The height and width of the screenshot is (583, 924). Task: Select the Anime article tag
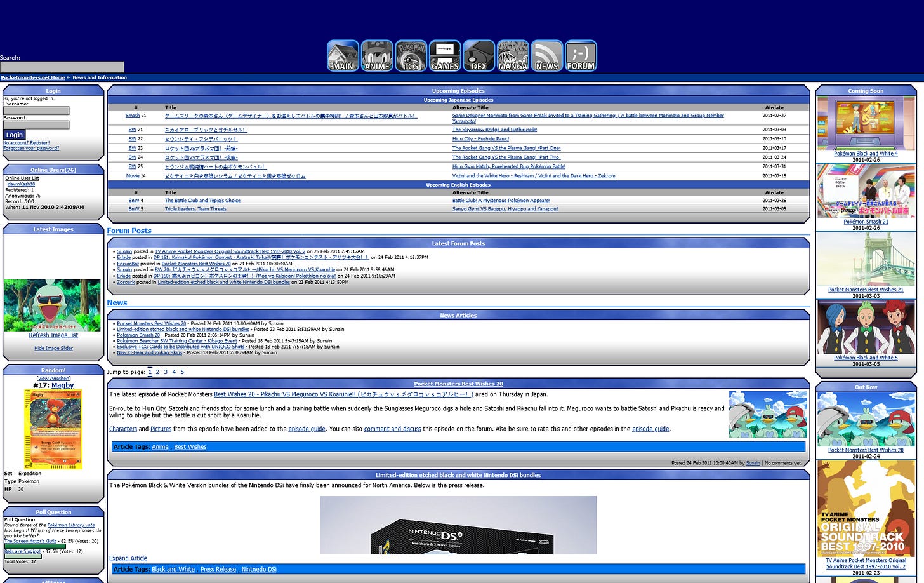(160, 447)
